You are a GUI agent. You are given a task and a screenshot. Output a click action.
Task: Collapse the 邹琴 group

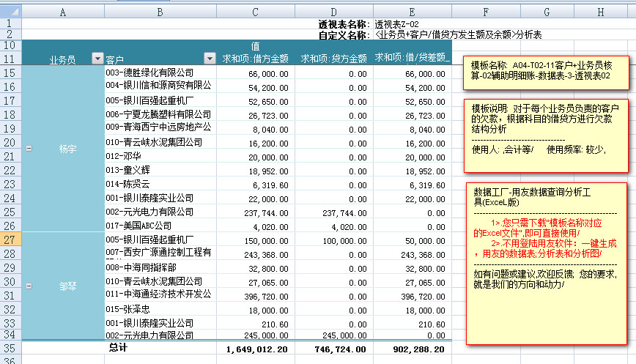point(29,286)
